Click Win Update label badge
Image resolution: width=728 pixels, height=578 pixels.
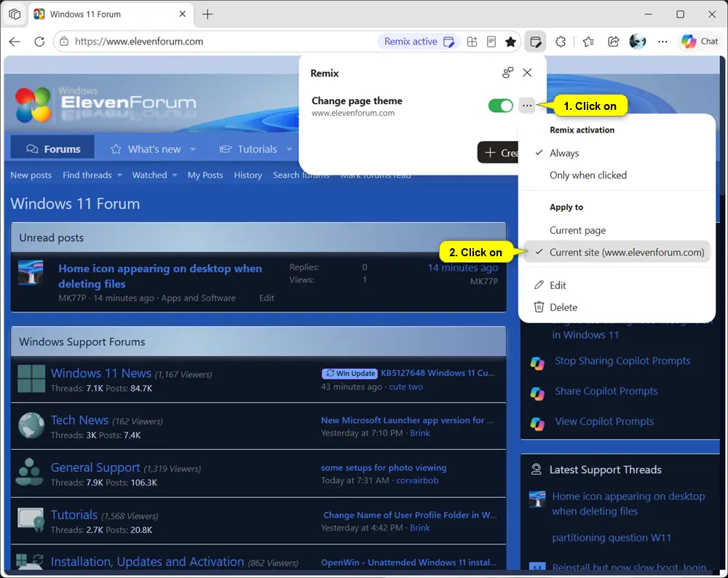coord(349,373)
